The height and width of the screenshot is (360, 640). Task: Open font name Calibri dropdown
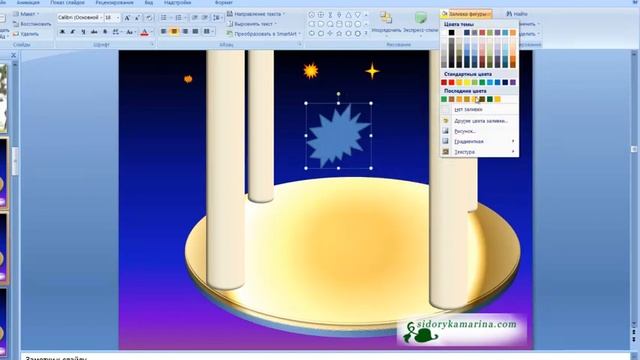(100, 18)
